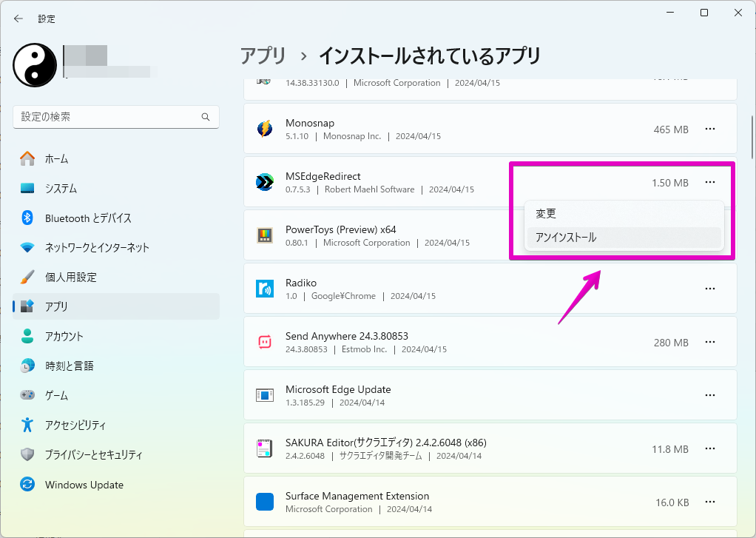Click the Microsoft Edge Update name
This screenshot has width=756, height=538.
pyautogui.click(x=338, y=389)
